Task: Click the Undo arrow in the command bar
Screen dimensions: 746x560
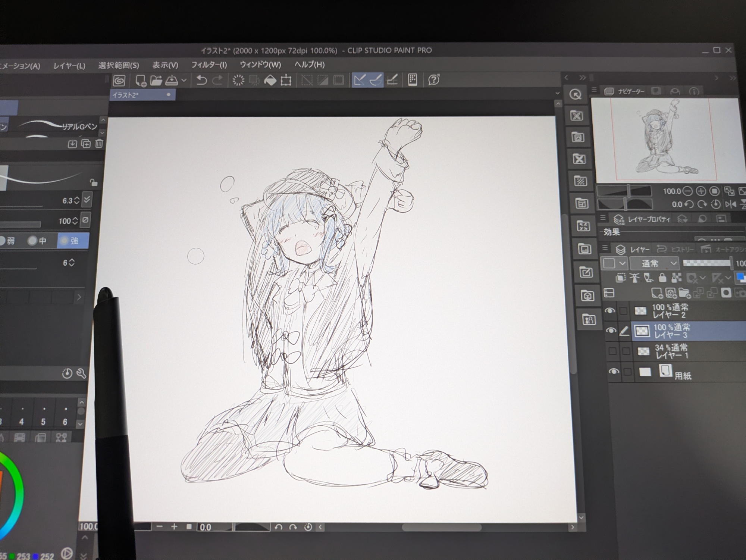Action: click(201, 80)
